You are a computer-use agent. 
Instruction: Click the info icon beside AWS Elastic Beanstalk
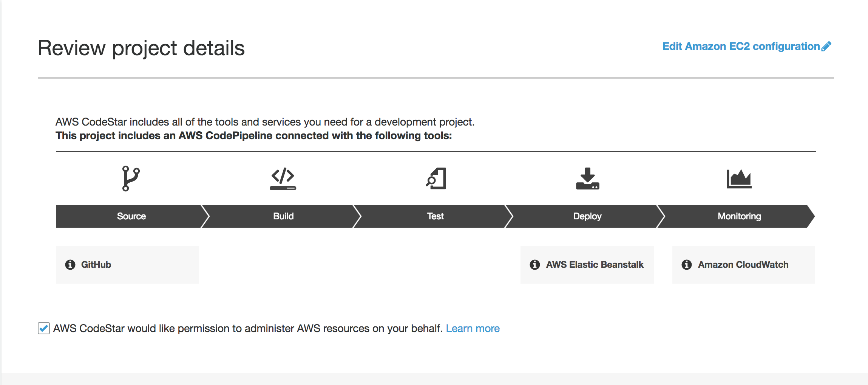pos(534,264)
